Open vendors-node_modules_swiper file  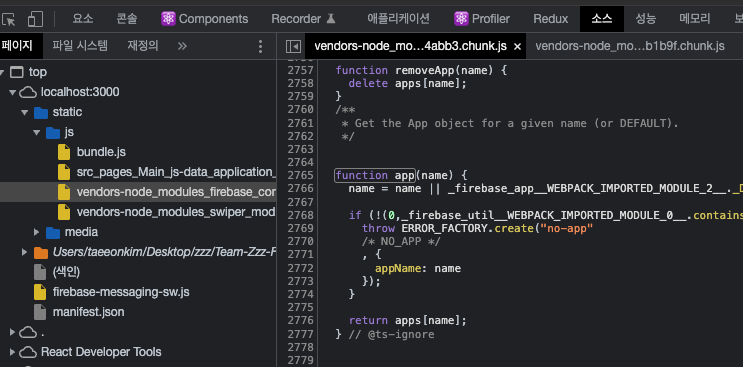tap(176, 212)
